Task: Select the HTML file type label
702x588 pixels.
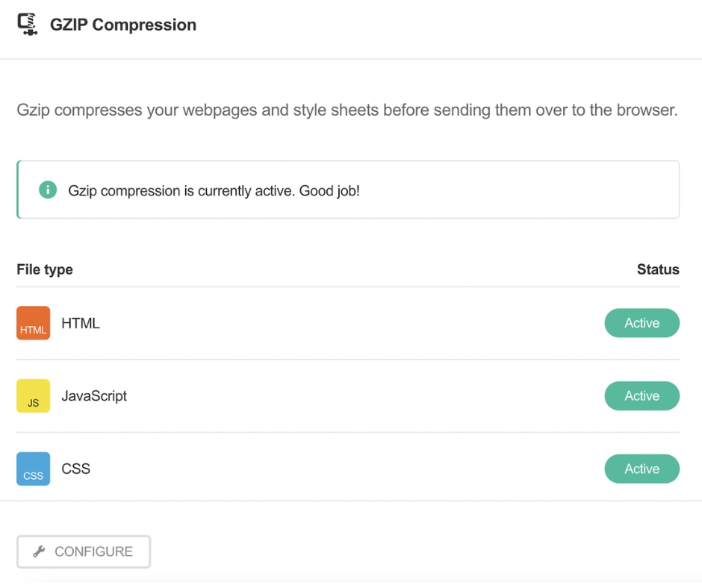Action: click(x=81, y=323)
